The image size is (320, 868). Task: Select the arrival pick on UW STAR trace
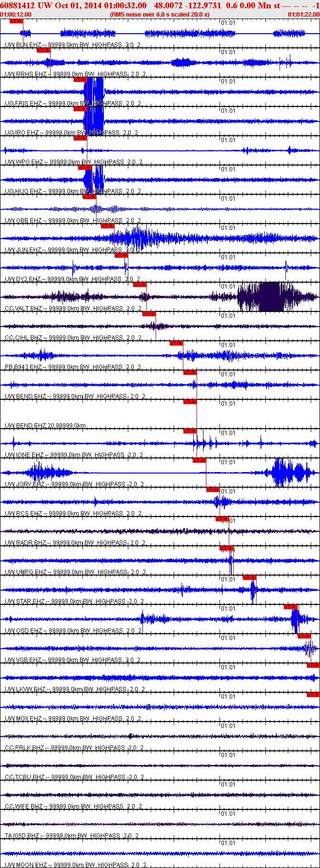click(x=250, y=578)
